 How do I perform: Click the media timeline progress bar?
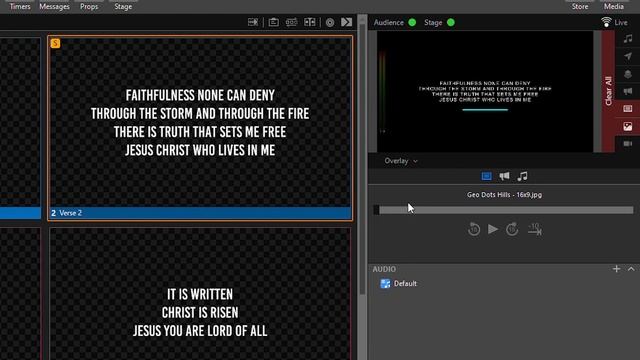click(504, 210)
